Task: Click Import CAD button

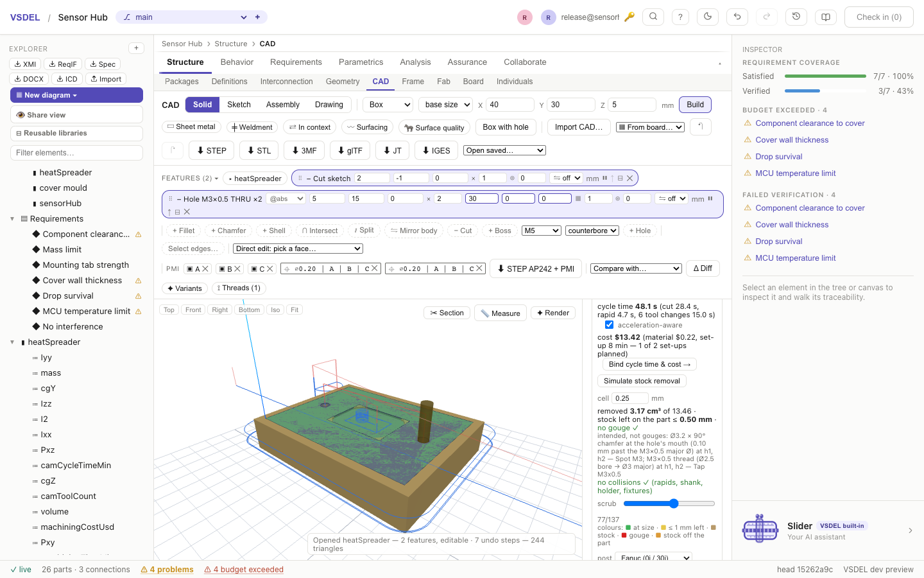Action: 579,127
